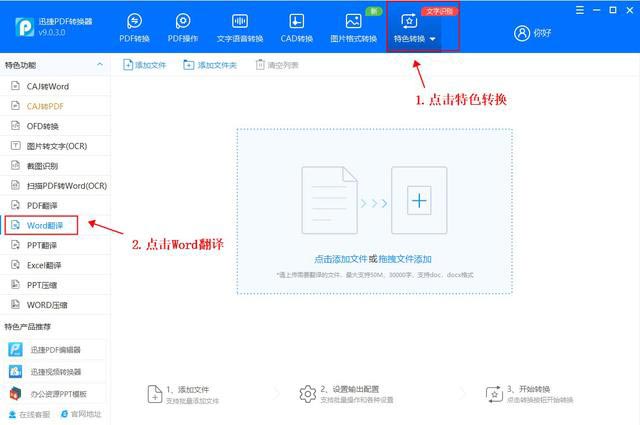Click 官网地址 link

pos(81,414)
